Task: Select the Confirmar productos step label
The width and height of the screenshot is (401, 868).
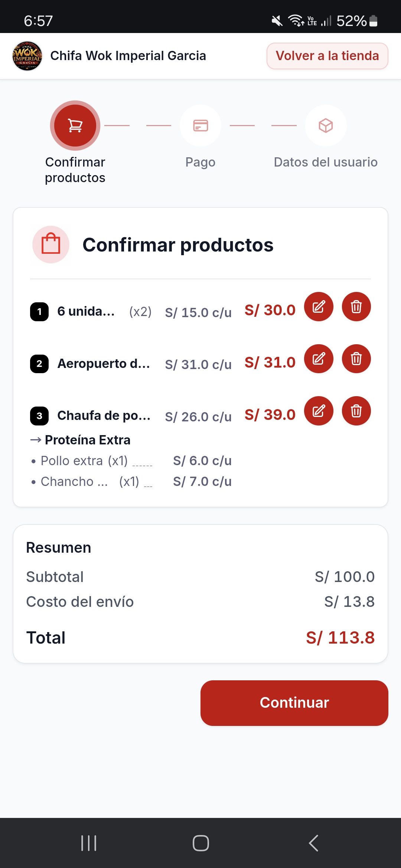Action: (x=75, y=170)
